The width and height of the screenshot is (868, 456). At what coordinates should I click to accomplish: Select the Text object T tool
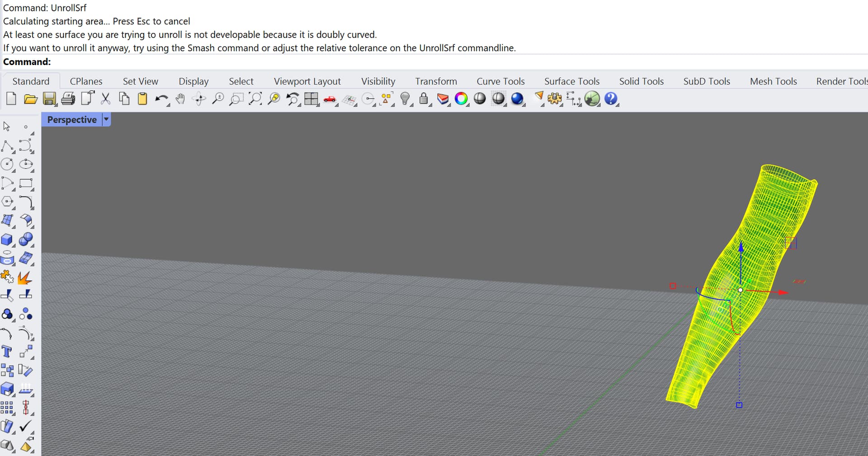click(x=7, y=352)
